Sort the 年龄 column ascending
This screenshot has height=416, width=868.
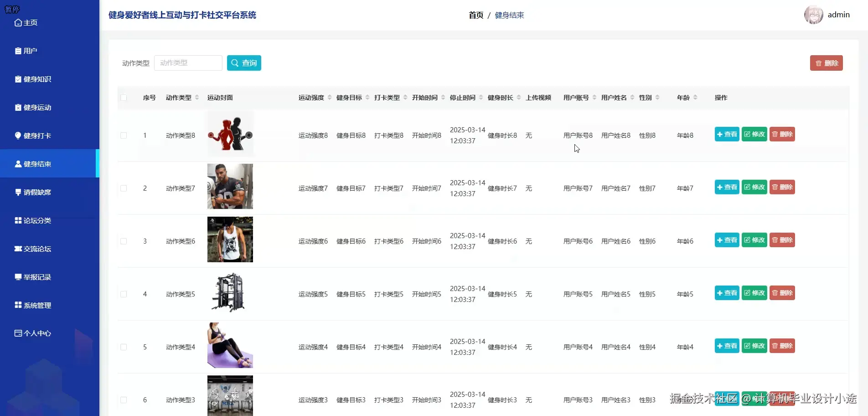(695, 95)
